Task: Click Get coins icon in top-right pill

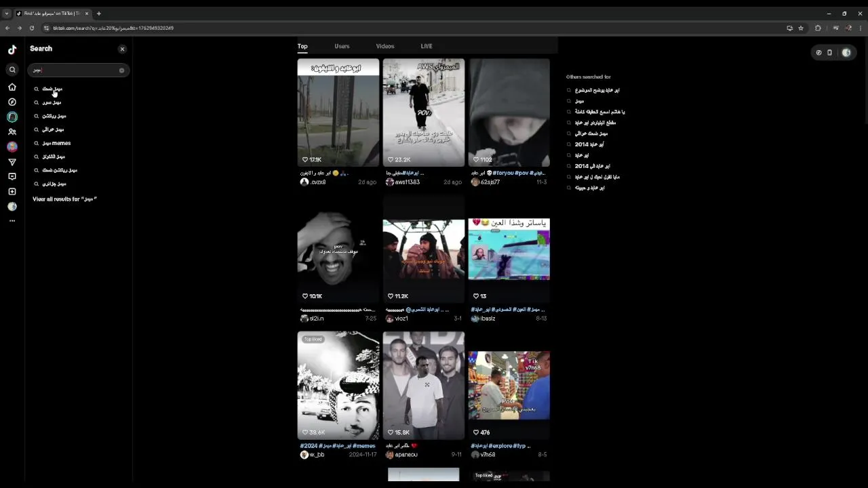Action: click(x=818, y=53)
